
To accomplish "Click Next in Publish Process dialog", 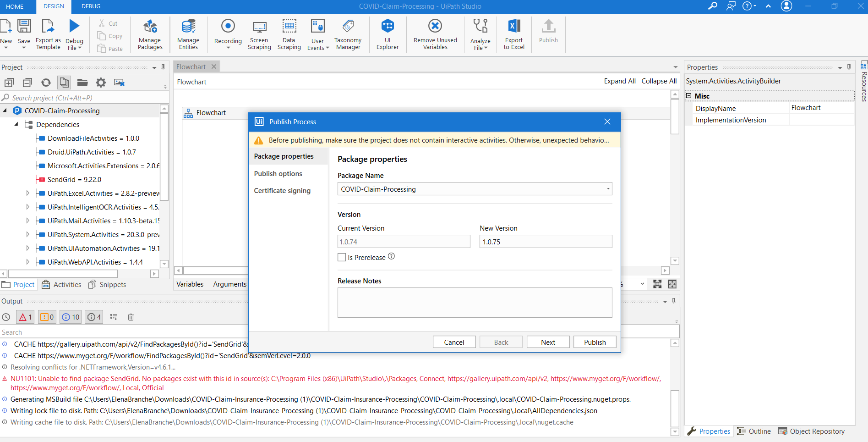I will click(548, 342).
